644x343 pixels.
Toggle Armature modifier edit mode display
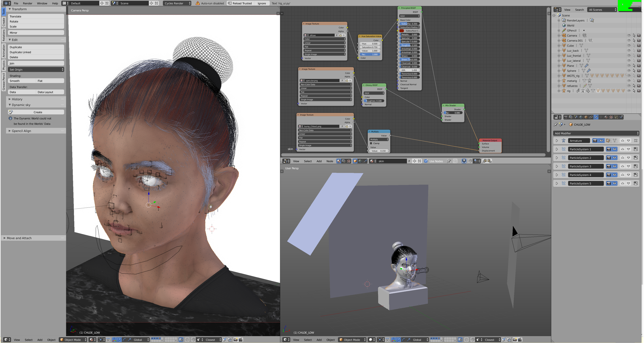pyautogui.click(x=608, y=141)
